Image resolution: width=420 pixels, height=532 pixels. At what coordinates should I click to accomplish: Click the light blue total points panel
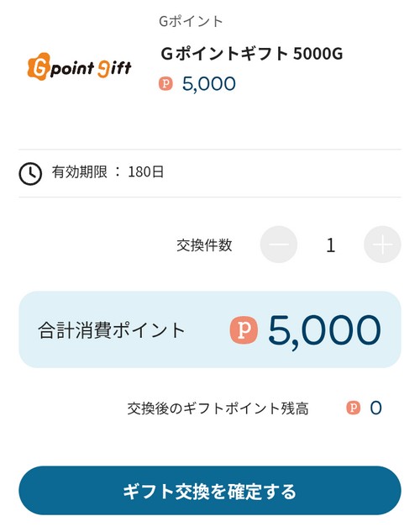point(210,329)
